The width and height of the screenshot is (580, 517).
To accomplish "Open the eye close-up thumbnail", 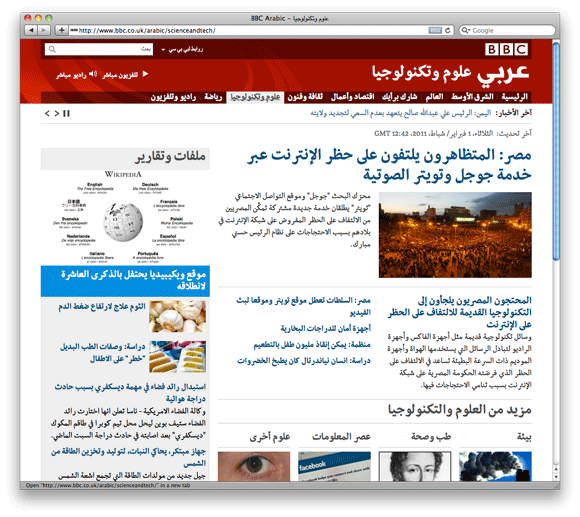I will pos(254,467).
